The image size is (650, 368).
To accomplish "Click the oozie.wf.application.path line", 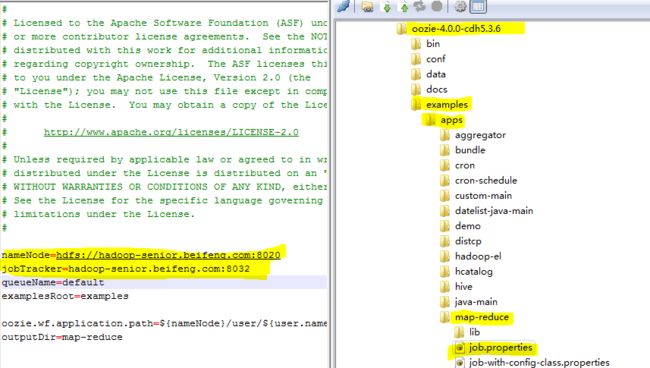I will [x=164, y=323].
